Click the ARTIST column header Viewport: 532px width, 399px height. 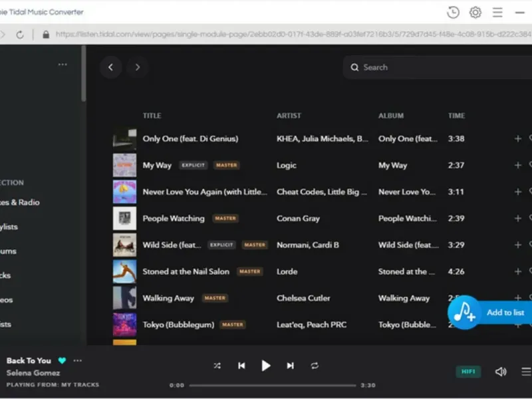point(289,116)
